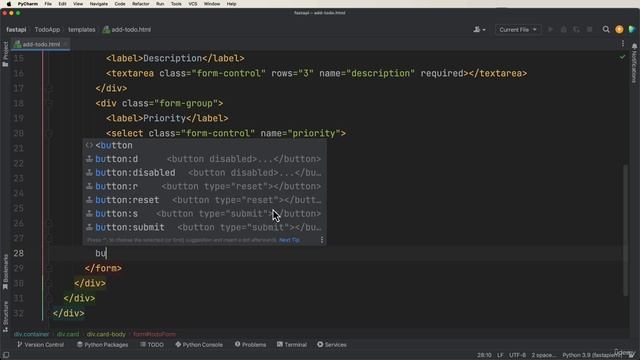This screenshot has height=360, width=640.
Task: Open the Structure tool window
Action: [x=5, y=317]
